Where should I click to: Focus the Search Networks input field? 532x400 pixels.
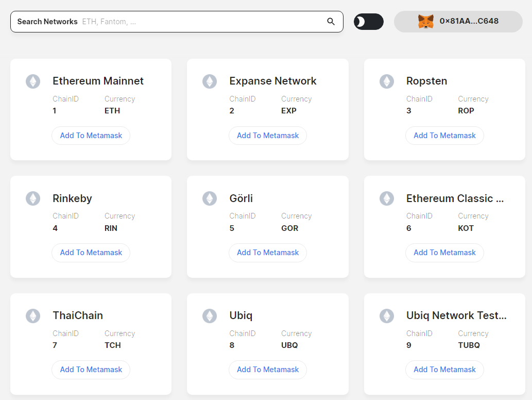pyautogui.click(x=201, y=22)
